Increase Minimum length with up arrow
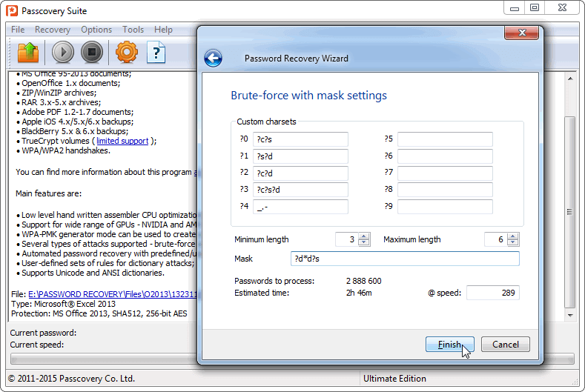 pyautogui.click(x=364, y=236)
